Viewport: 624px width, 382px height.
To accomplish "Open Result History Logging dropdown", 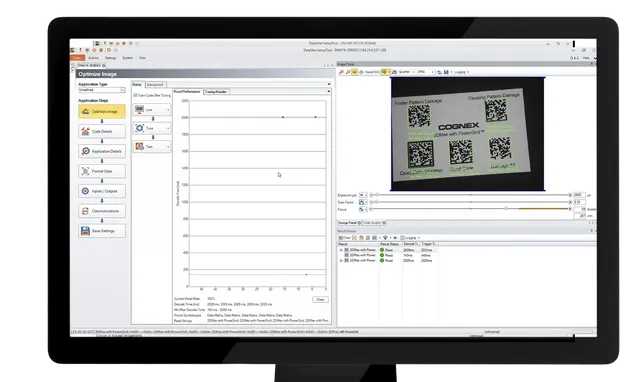I will click(410, 238).
